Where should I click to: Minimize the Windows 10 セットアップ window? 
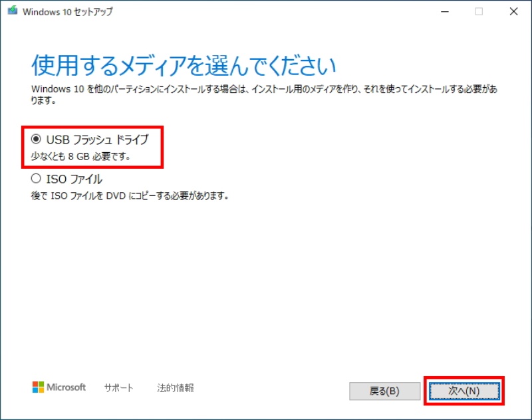(x=444, y=11)
